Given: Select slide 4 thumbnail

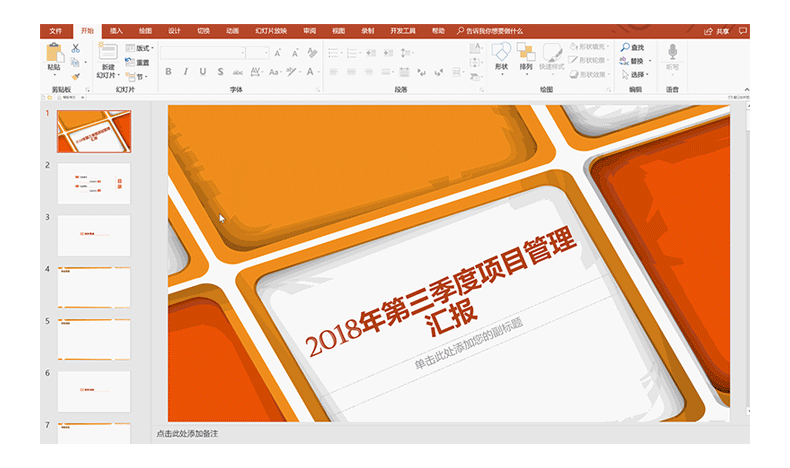Looking at the screenshot, I should (x=94, y=288).
